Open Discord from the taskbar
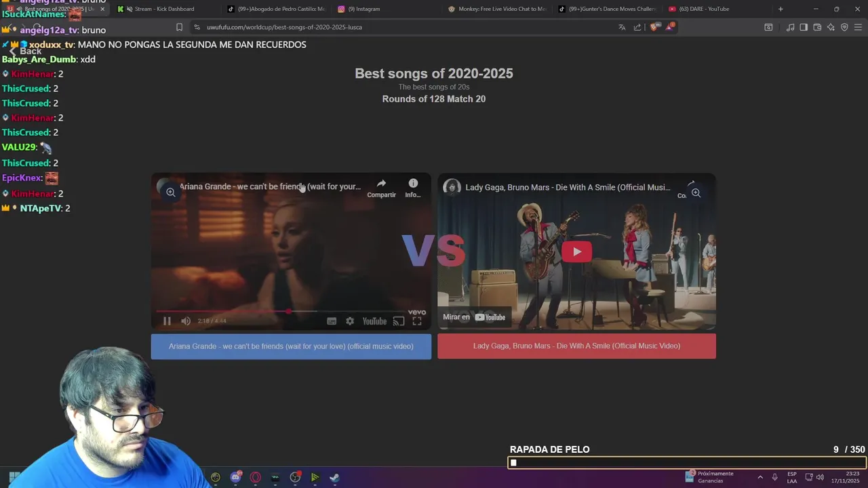 pyautogui.click(x=235, y=477)
